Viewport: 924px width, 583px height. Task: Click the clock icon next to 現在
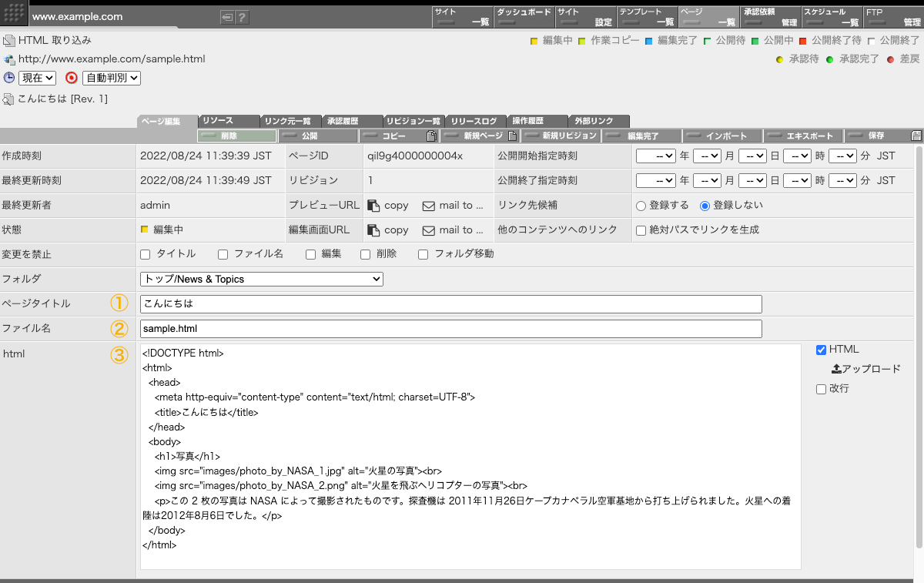click(9, 78)
